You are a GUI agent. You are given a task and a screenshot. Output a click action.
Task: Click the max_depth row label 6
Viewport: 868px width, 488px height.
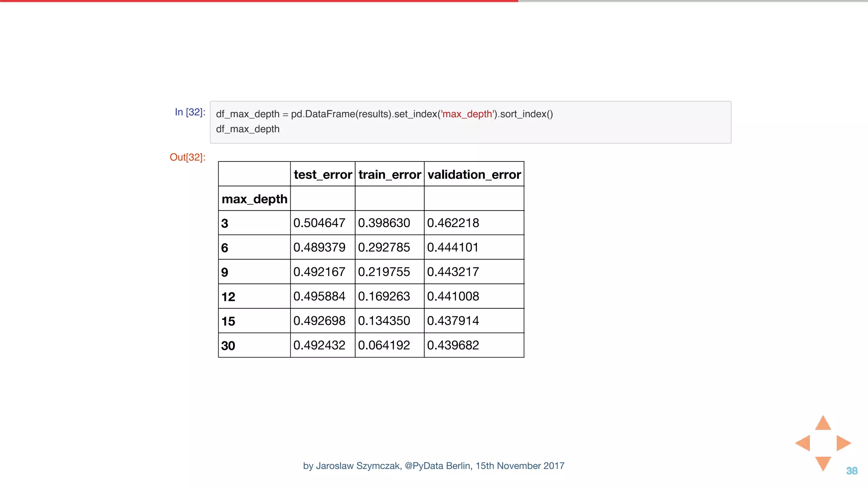(225, 248)
